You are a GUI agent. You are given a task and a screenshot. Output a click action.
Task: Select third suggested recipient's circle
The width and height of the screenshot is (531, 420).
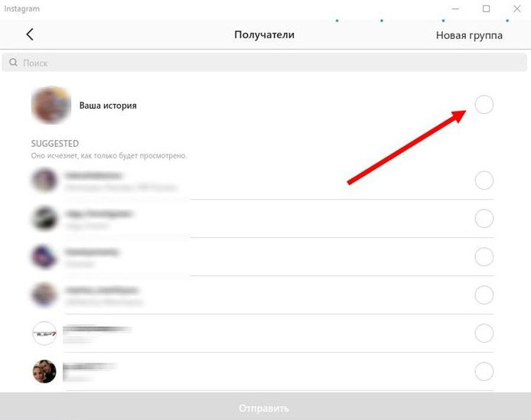484,257
